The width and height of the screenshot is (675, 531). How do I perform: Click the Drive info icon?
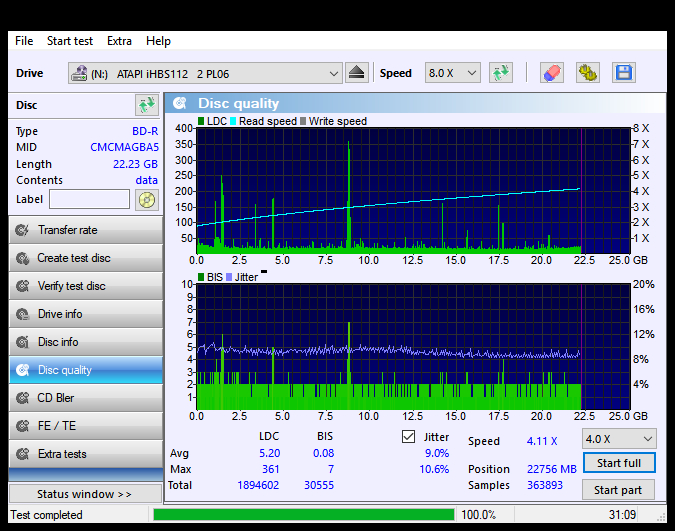pos(22,314)
